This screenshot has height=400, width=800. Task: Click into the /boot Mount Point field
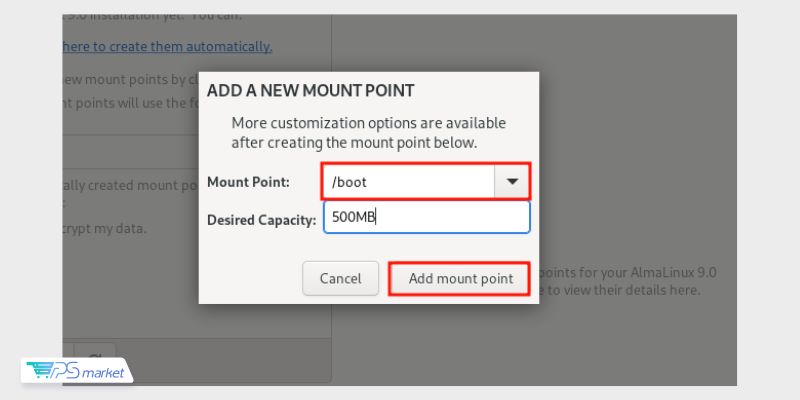coord(408,182)
